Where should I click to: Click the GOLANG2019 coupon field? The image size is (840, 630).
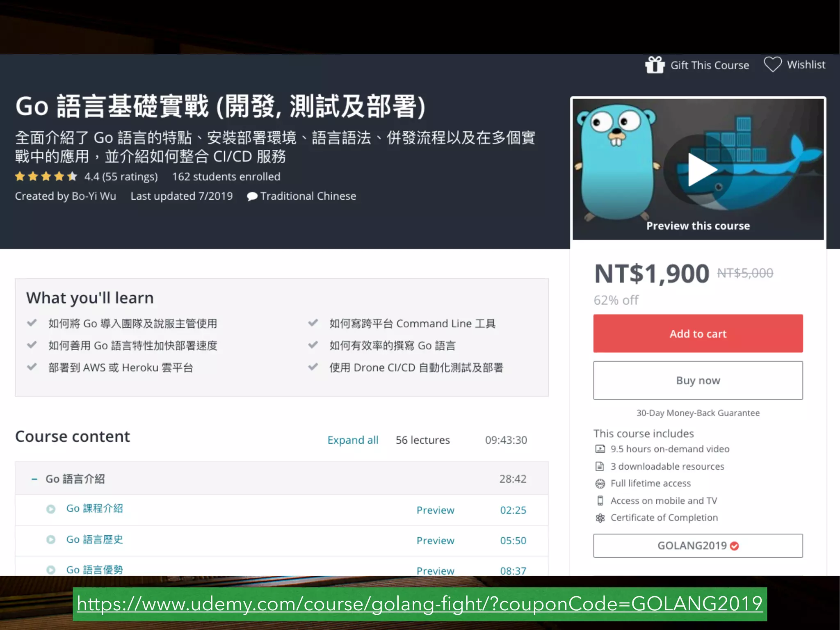click(x=698, y=546)
